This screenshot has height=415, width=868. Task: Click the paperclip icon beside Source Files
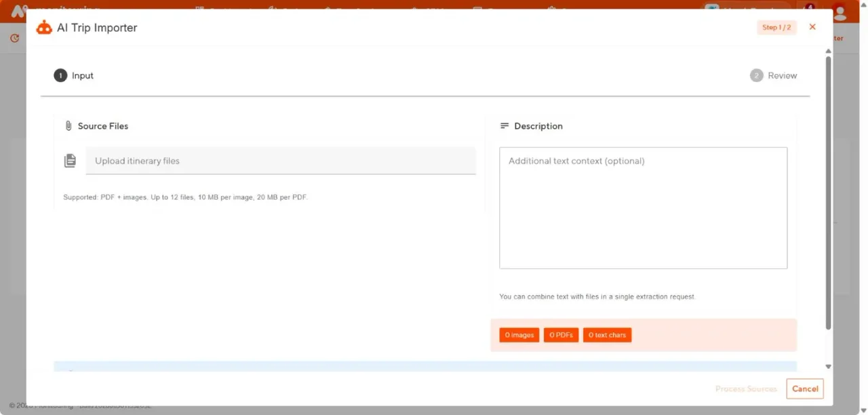coord(68,126)
